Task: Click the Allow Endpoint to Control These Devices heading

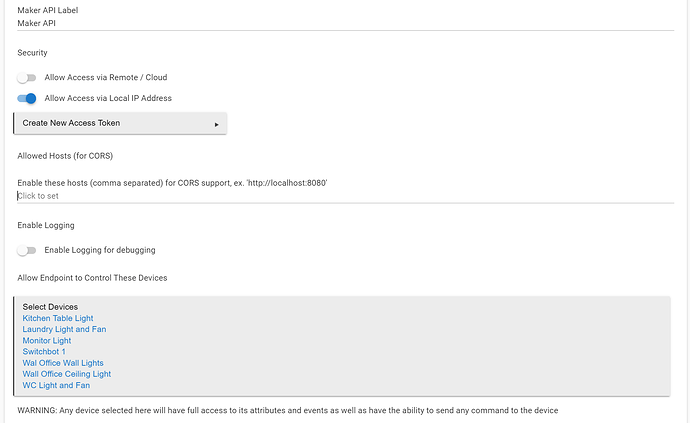Action: [x=92, y=277]
